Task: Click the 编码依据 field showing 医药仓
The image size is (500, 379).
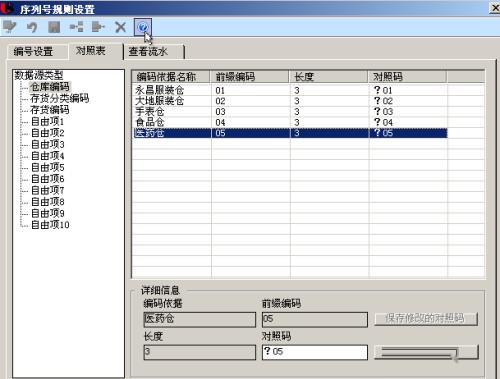Action: point(200,319)
